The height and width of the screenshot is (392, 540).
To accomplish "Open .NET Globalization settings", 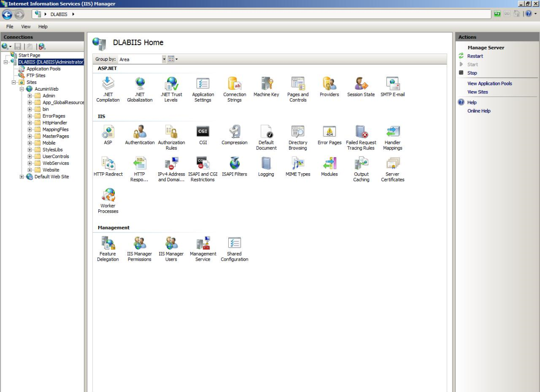I will (140, 89).
